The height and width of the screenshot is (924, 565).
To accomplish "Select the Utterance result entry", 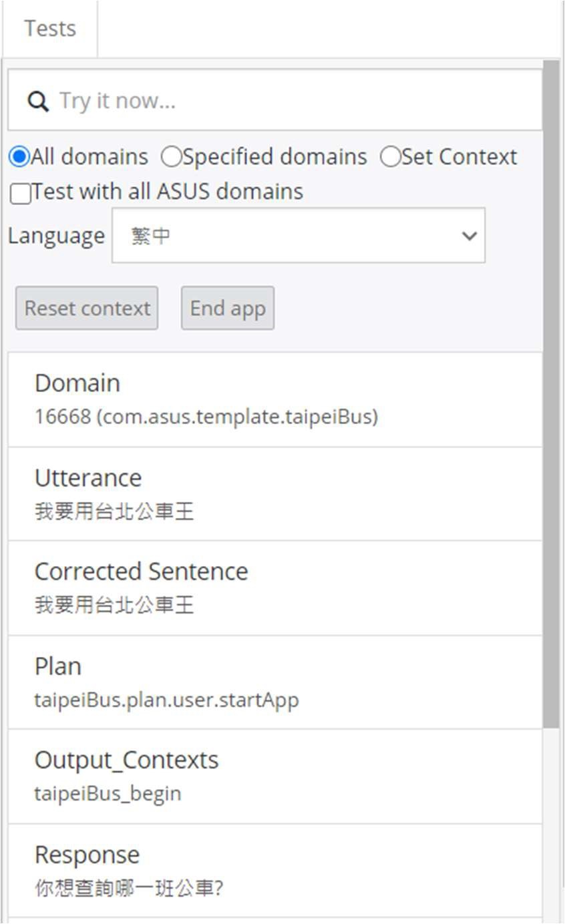I will click(274, 494).
